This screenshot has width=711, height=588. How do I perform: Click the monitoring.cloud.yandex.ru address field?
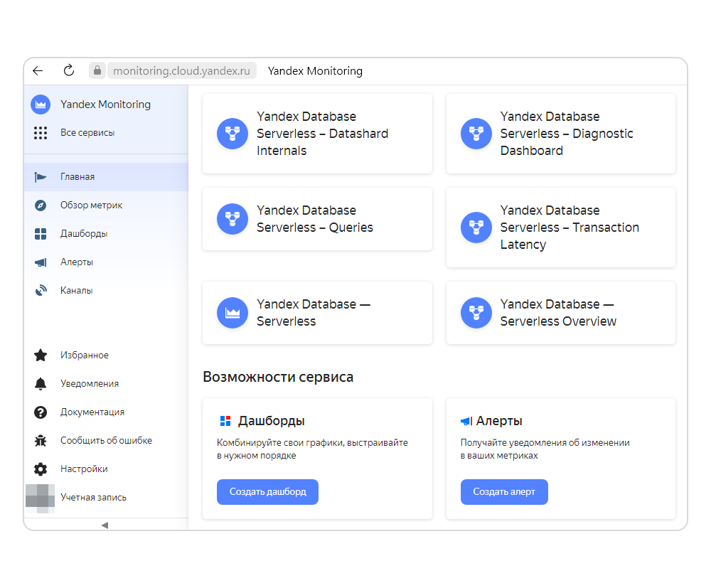tap(181, 70)
